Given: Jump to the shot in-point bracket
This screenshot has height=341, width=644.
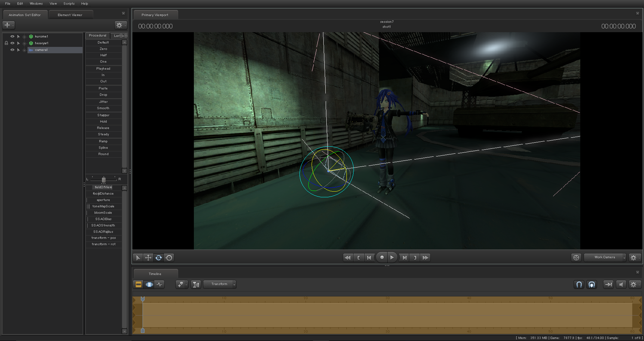Looking at the screenshot, I should 359,258.
